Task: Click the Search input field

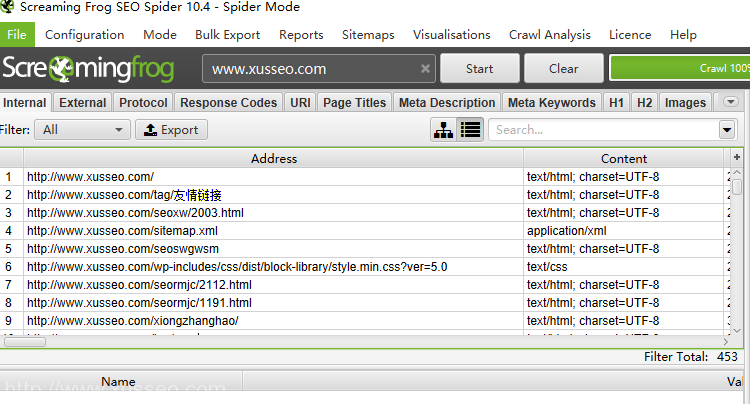Action: click(604, 130)
